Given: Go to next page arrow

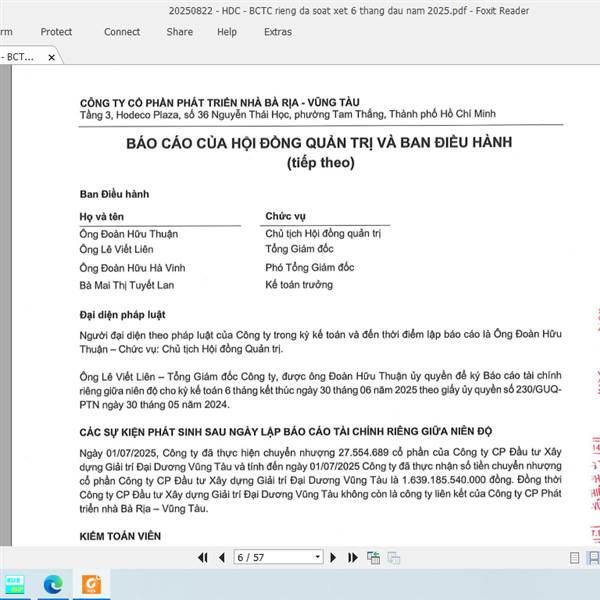Looking at the screenshot, I should pyautogui.click(x=333, y=558).
